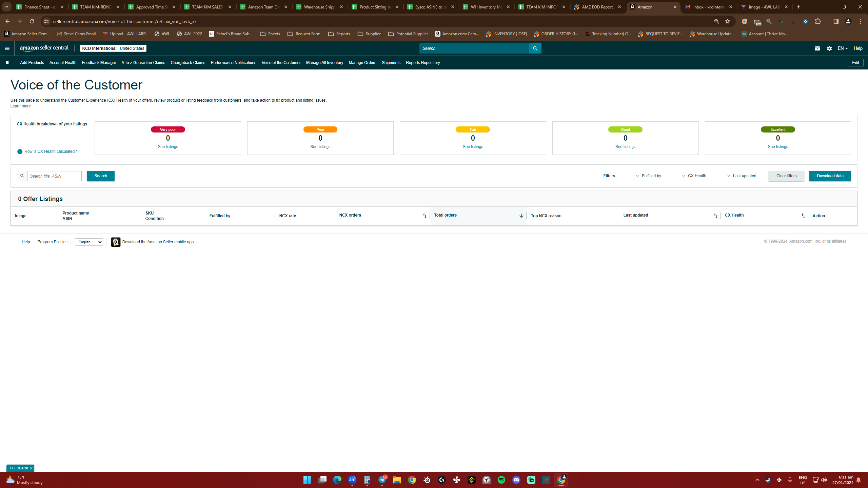Open Manage Orders in favorites bar

pyautogui.click(x=362, y=63)
